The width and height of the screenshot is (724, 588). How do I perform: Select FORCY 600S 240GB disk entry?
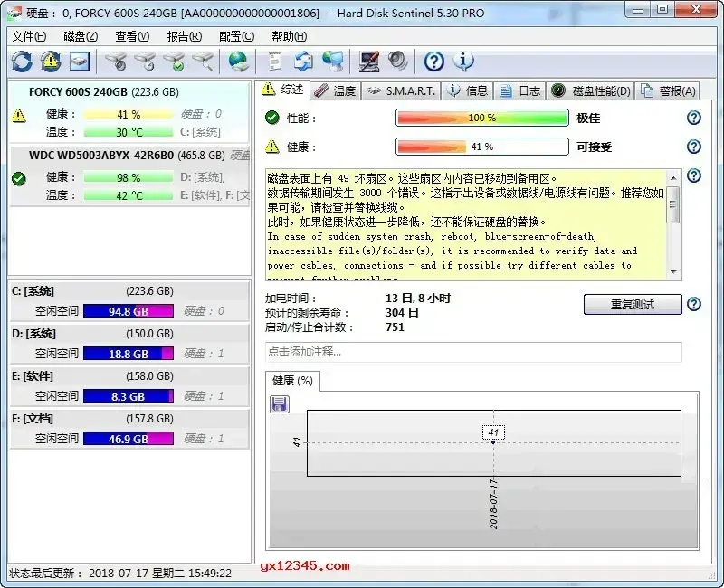click(129, 111)
